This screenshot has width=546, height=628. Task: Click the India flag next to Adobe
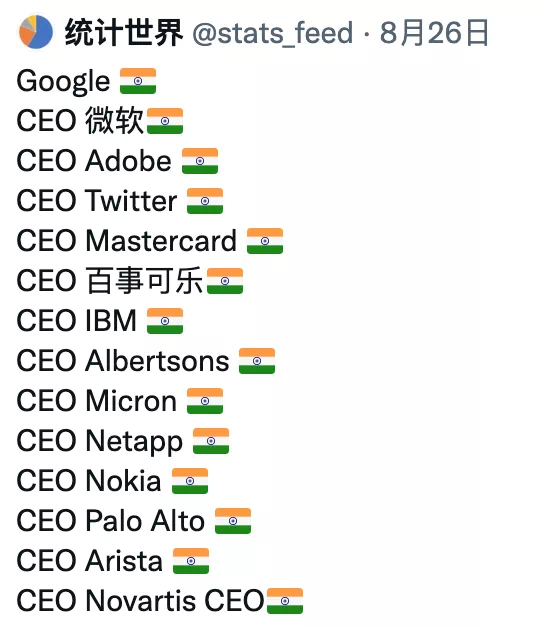tap(200, 161)
